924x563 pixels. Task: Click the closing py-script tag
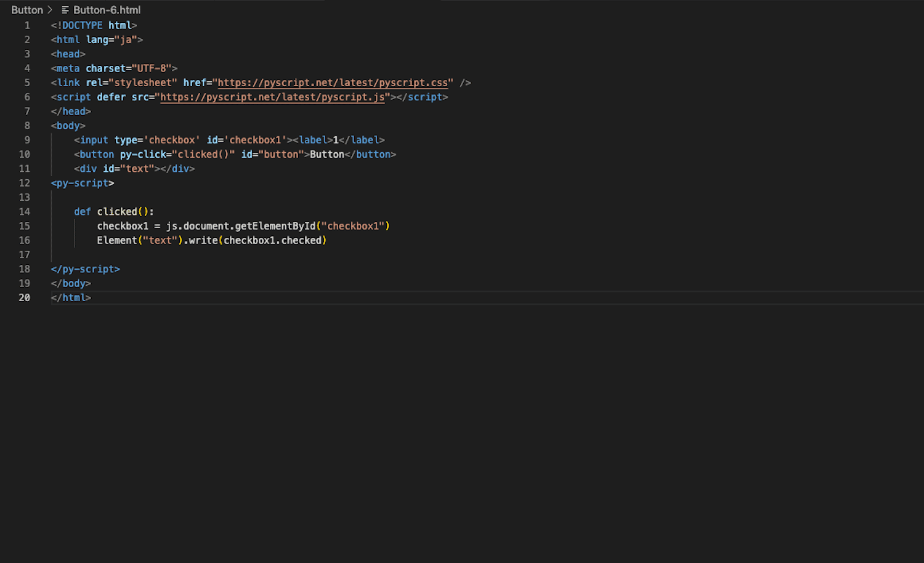pyautogui.click(x=85, y=269)
